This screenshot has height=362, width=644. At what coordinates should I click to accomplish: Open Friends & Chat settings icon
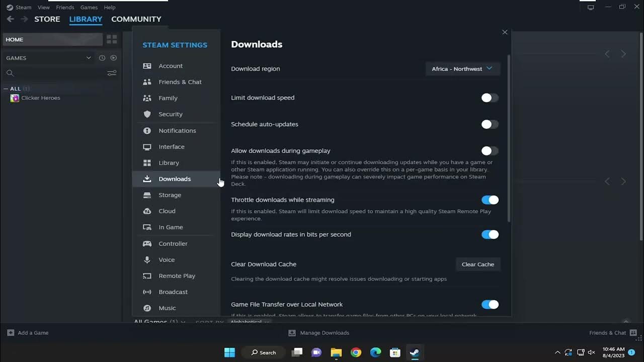tap(147, 82)
